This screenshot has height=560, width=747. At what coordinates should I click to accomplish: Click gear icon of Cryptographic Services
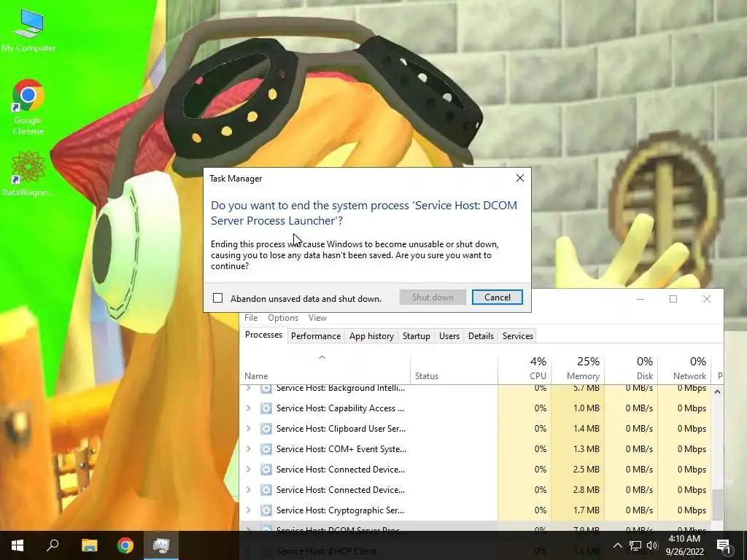pos(266,510)
